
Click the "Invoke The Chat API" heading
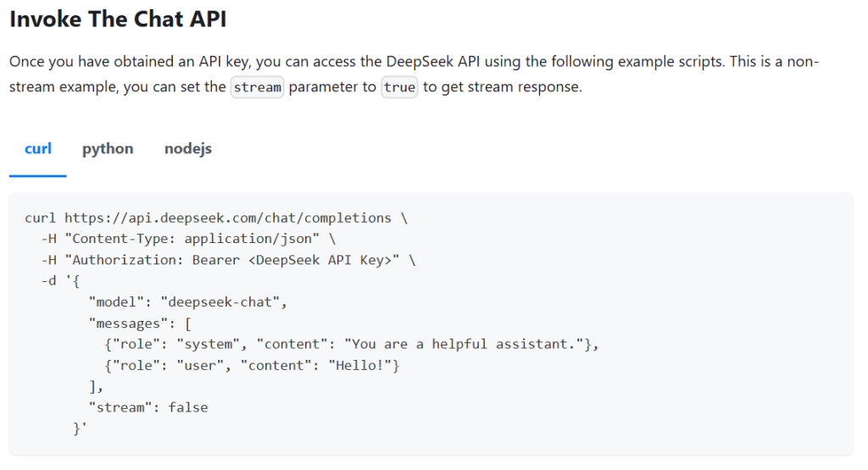118,19
